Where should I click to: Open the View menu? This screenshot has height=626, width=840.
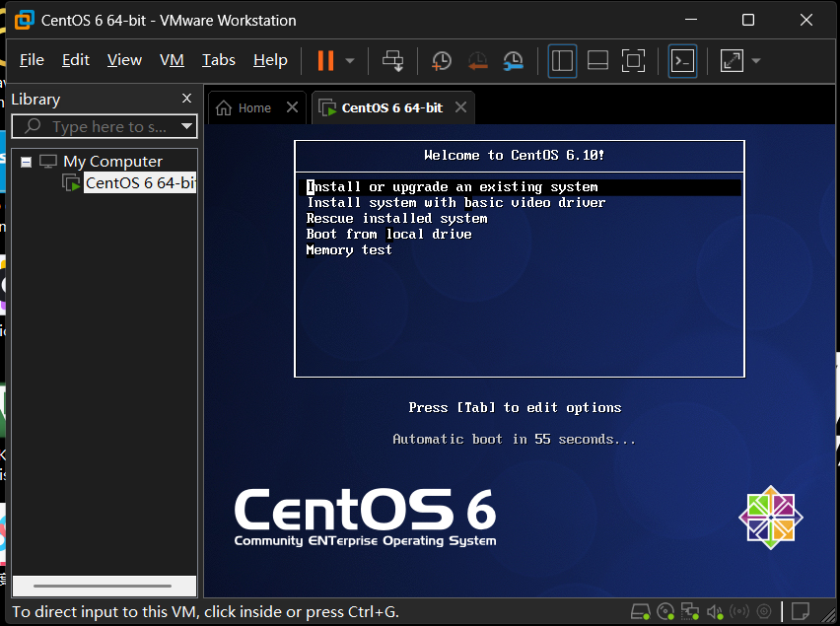point(124,60)
